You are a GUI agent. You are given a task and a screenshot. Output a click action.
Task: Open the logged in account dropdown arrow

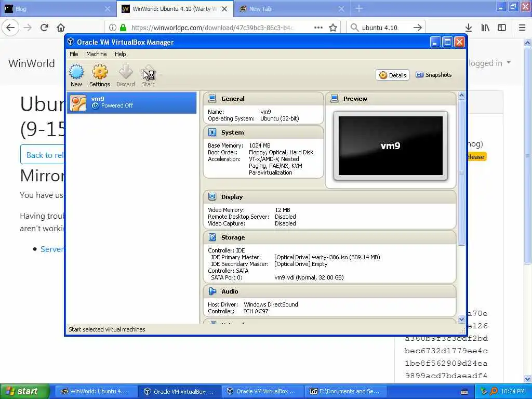509,63
